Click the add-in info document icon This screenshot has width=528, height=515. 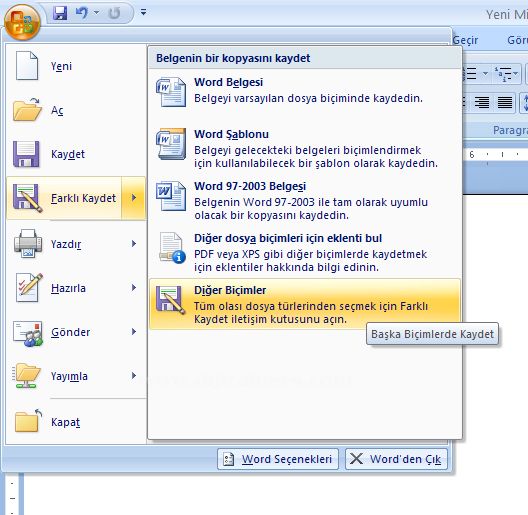(172, 248)
